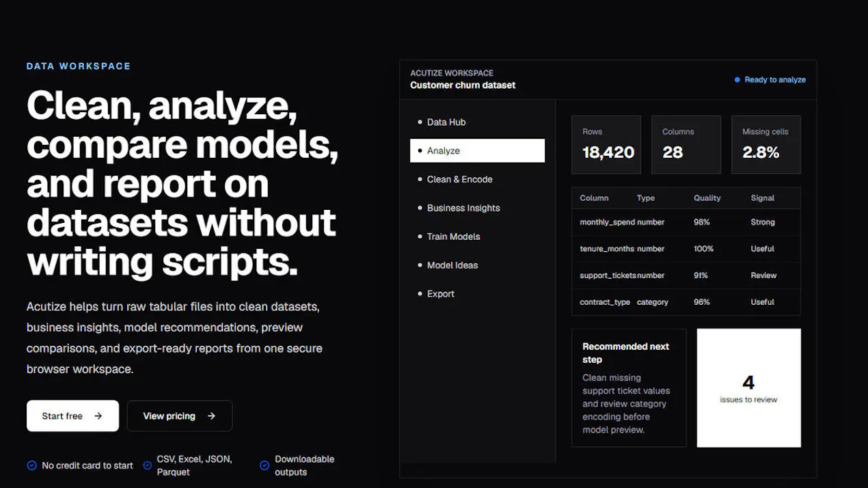Go to Business Insights in the sidebar

pos(477,208)
